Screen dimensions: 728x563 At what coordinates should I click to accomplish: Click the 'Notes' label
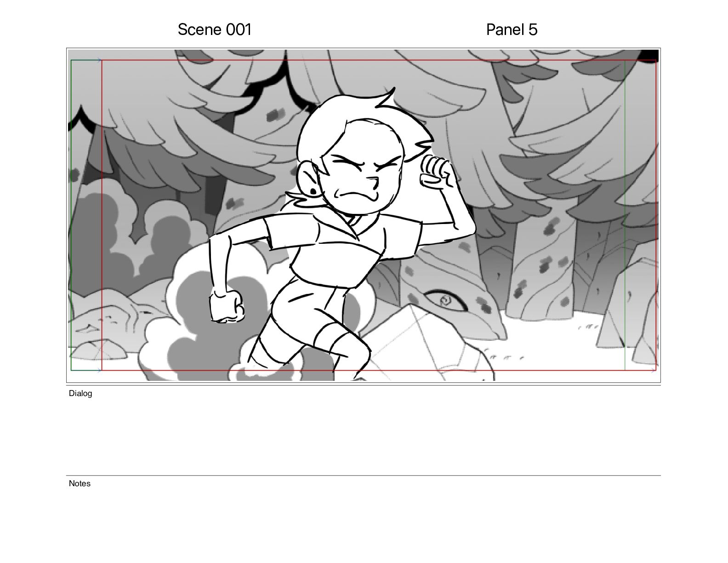(80, 483)
